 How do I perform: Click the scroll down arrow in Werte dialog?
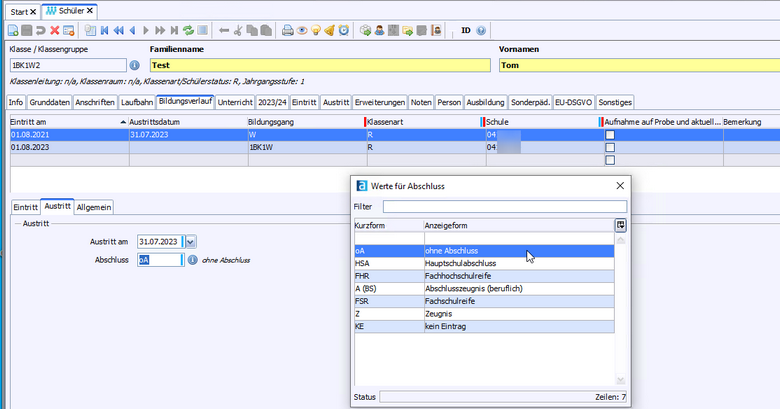[x=620, y=380]
